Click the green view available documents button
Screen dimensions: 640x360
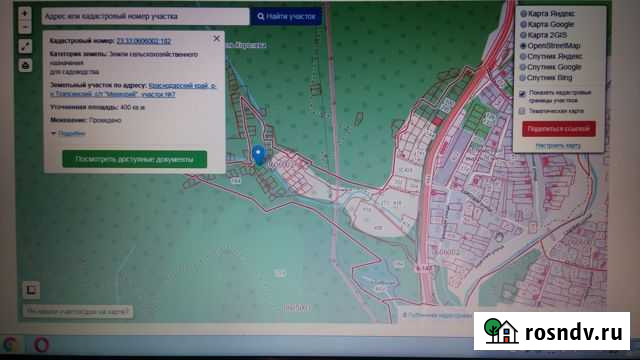[135, 159]
